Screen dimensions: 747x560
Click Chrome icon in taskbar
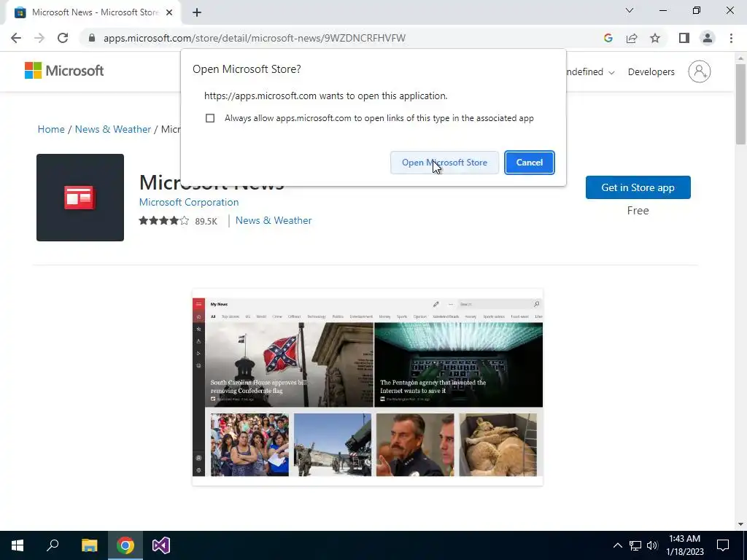coord(125,545)
